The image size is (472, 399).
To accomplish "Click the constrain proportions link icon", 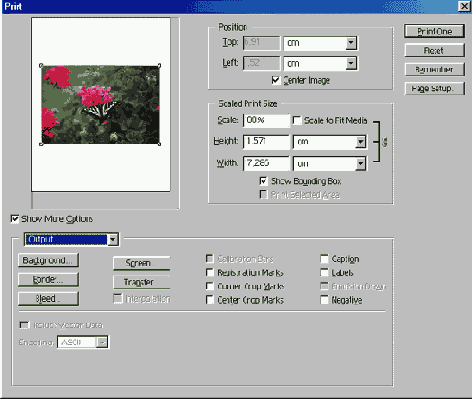I will 384,142.
